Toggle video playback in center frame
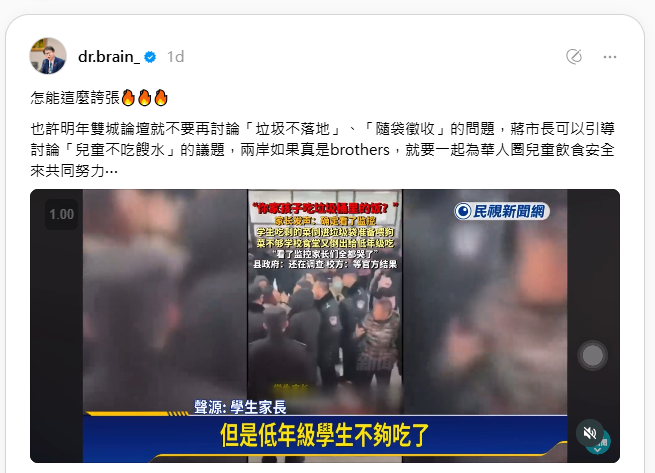This screenshot has width=655, height=473. pyautogui.click(x=325, y=326)
